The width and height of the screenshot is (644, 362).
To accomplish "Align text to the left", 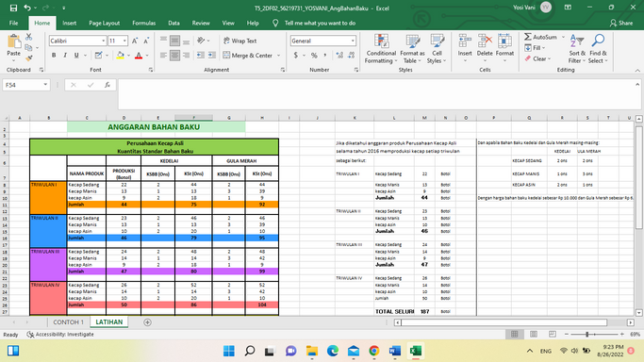I will coord(163,55).
